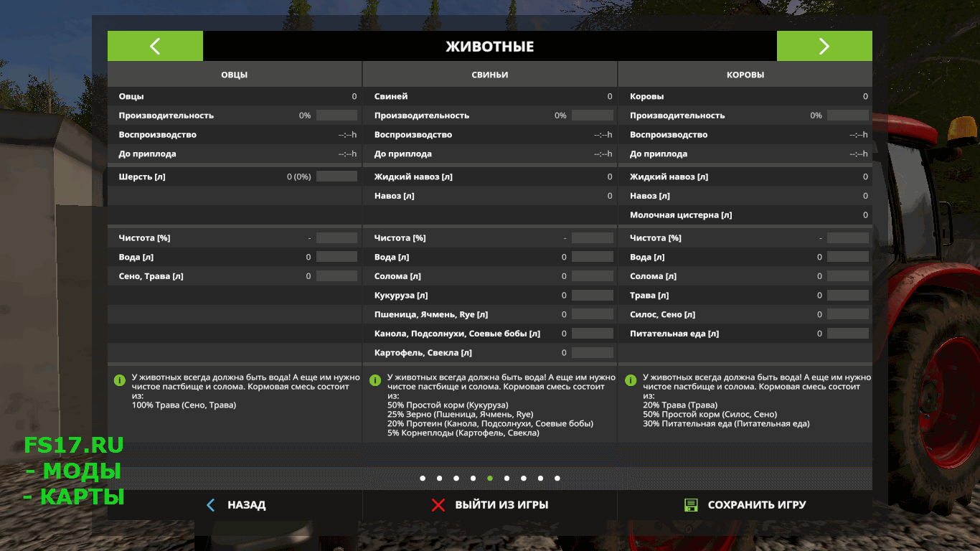The width and height of the screenshot is (980, 551).
Task: Click the ОВЦЫ column header
Action: (235, 75)
